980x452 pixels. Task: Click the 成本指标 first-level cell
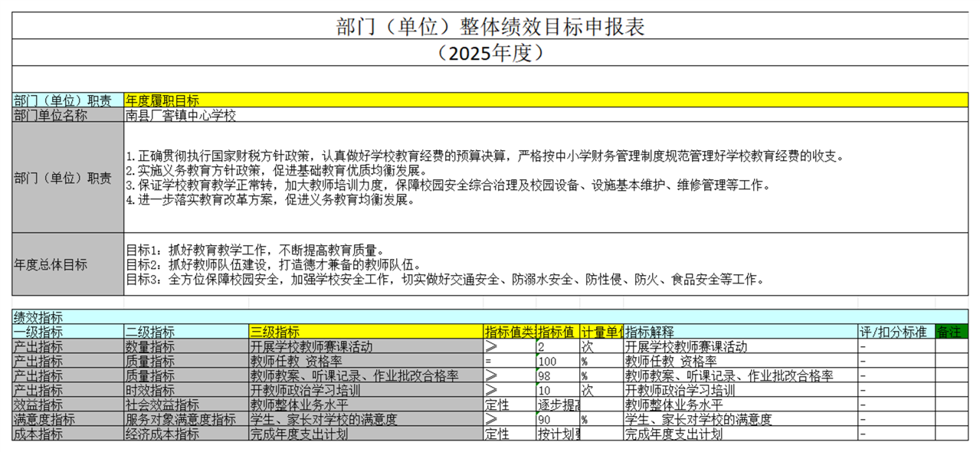68,434
